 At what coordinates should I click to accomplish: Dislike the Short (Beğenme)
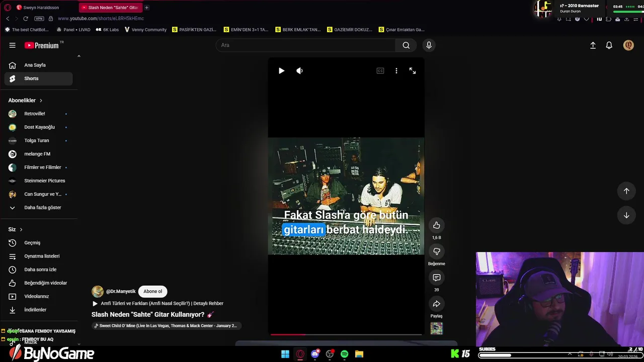tap(436, 251)
